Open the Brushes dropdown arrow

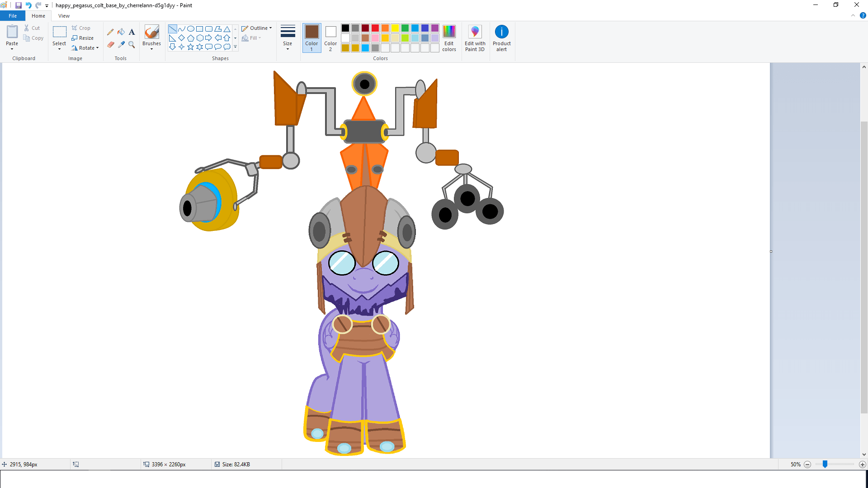(151, 49)
